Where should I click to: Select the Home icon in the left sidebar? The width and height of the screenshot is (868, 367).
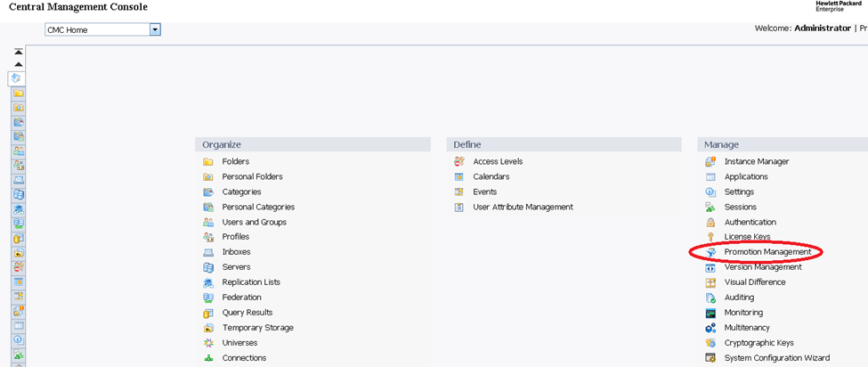point(18,78)
